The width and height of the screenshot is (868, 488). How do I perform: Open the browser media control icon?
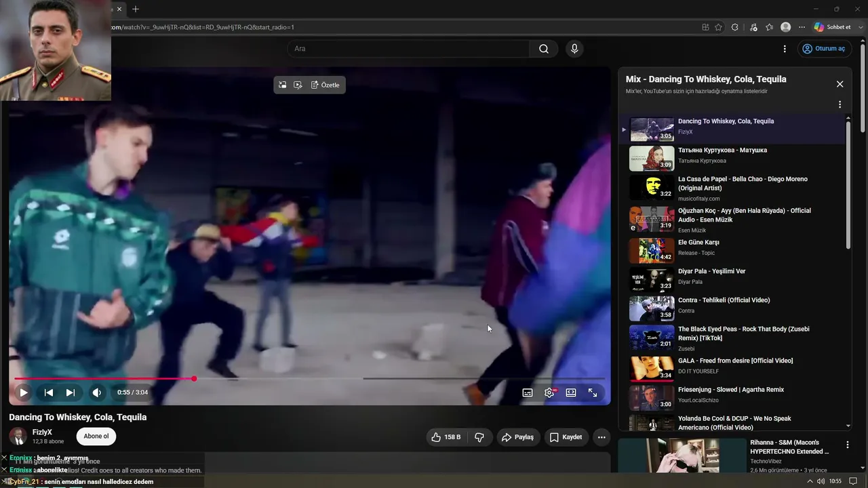pyautogui.click(x=753, y=27)
